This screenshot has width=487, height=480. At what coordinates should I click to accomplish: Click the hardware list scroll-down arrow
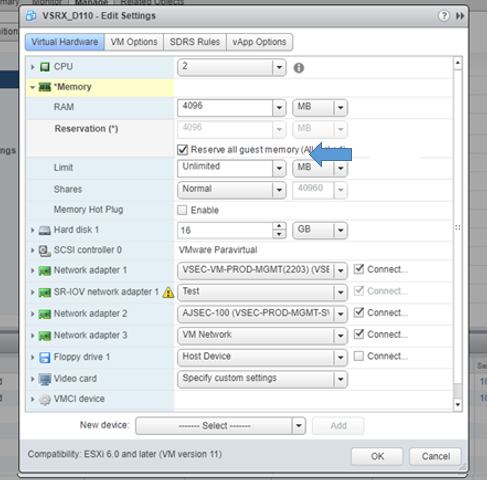[x=458, y=404]
